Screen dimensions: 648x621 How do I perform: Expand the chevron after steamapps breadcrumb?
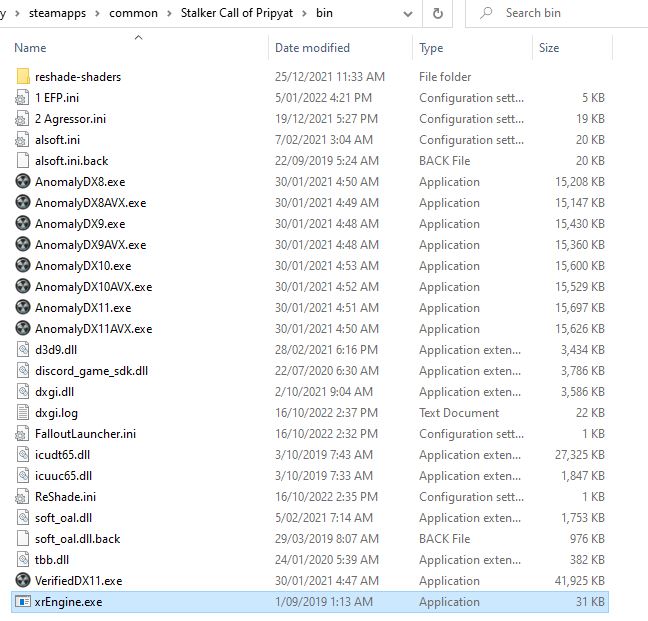(97, 13)
